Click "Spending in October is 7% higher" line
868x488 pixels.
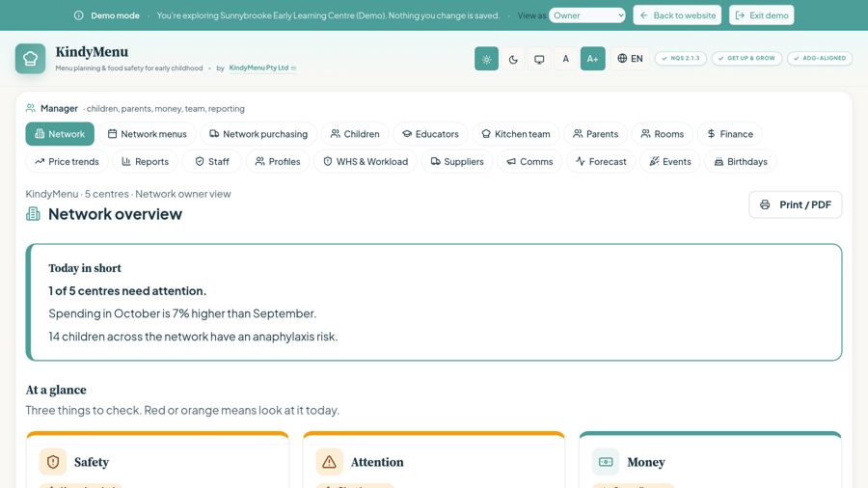182,313
